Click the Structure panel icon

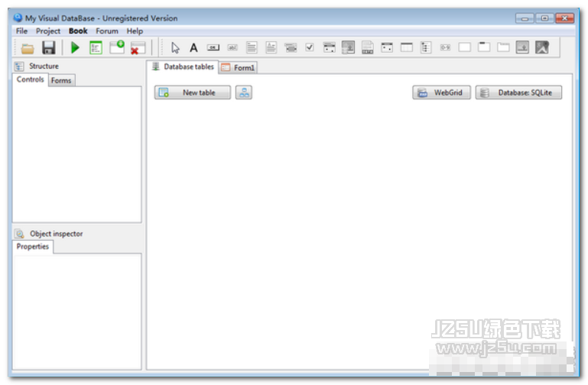(19, 66)
